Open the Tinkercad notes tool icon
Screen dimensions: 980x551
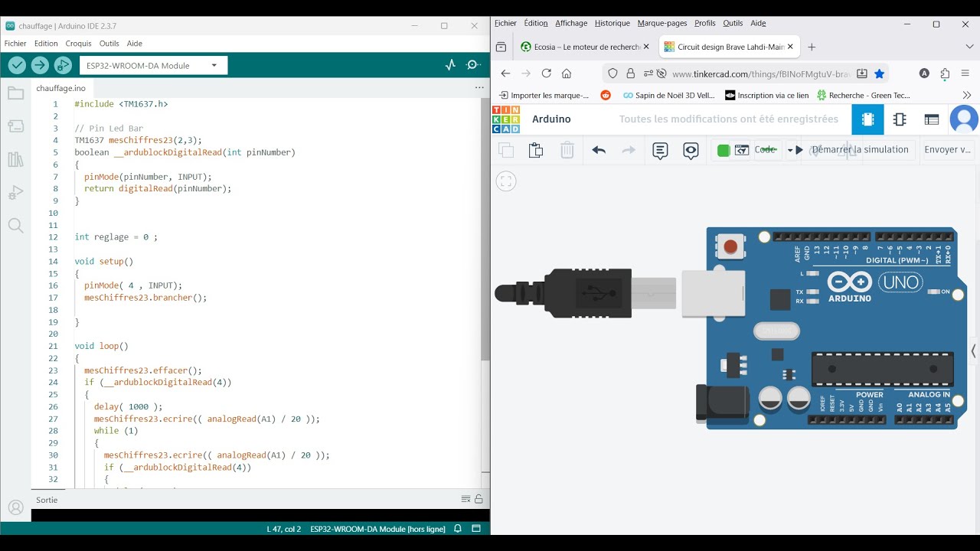click(660, 150)
